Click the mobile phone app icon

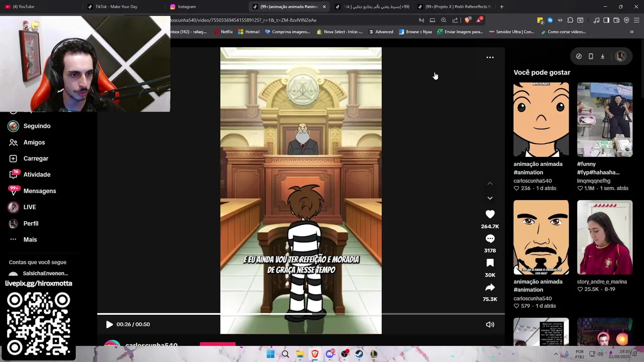[591, 56]
